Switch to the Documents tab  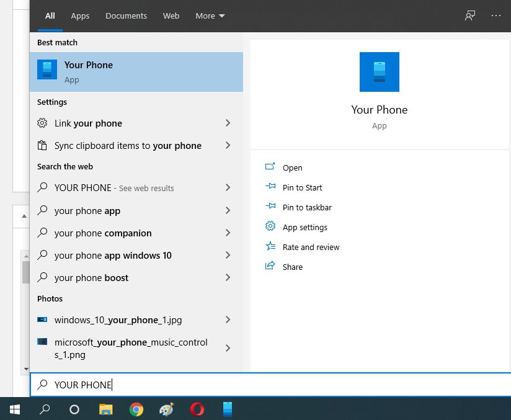point(126,16)
